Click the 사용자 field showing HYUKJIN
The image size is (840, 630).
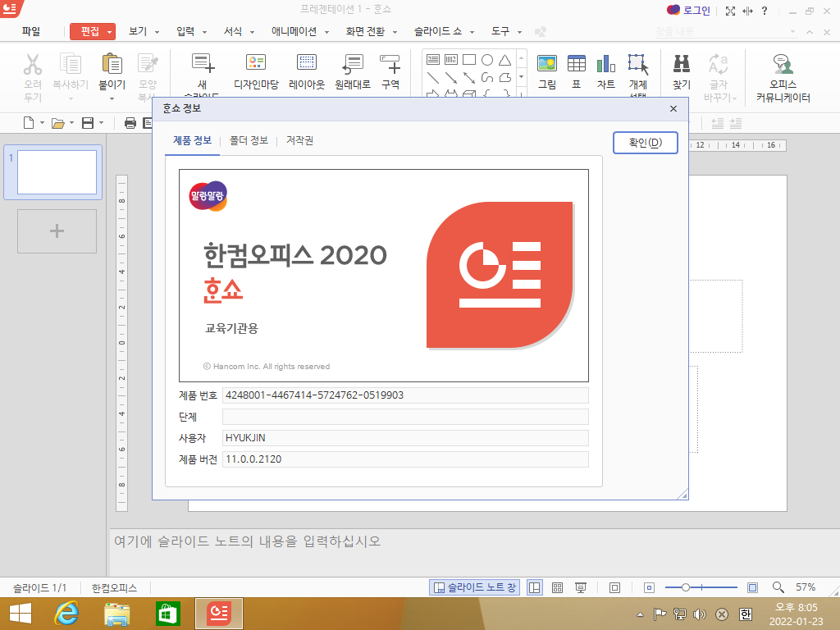coord(405,438)
